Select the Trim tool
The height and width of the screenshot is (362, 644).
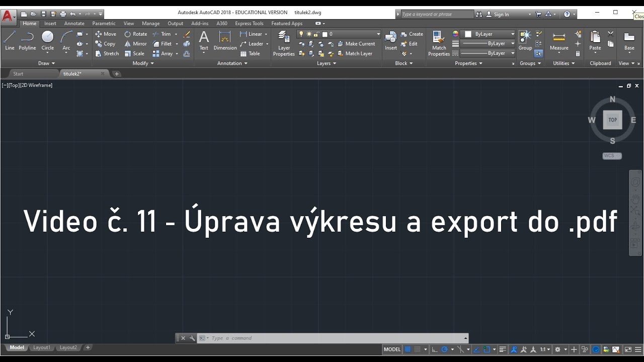pos(162,34)
